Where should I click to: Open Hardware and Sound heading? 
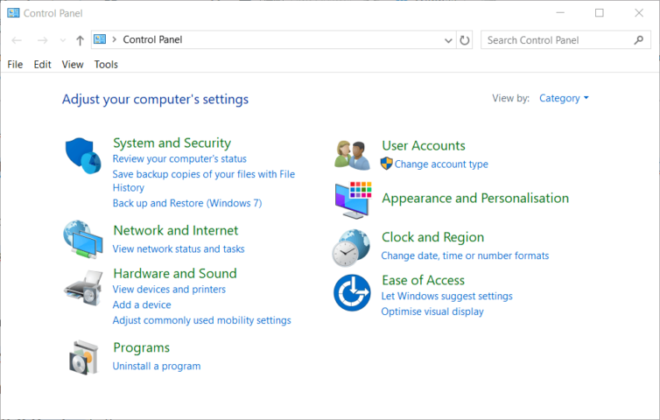(175, 274)
